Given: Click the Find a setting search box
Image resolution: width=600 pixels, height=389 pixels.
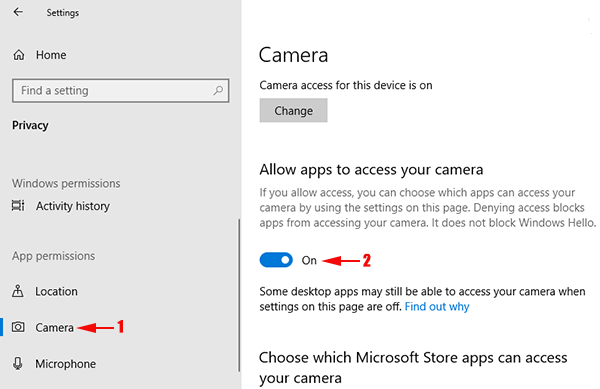Looking at the screenshot, I should (x=121, y=91).
